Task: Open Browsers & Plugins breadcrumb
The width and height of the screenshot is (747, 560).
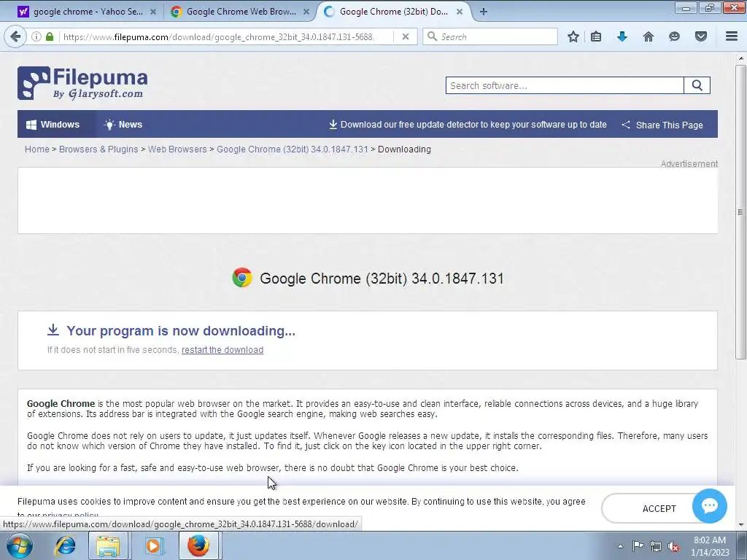Action: coord(98,149)
